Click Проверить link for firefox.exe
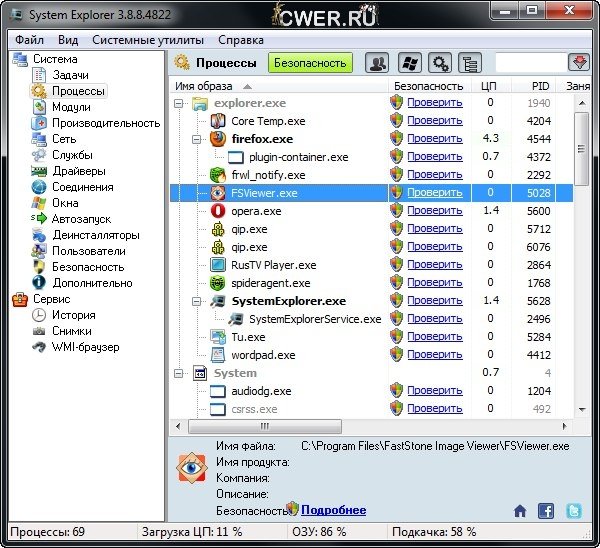Viewport: 600px width, 548px height. (435, 139)
